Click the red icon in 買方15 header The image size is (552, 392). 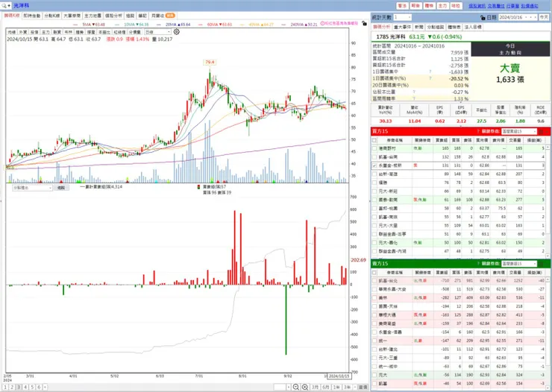(x=541, y=131)
